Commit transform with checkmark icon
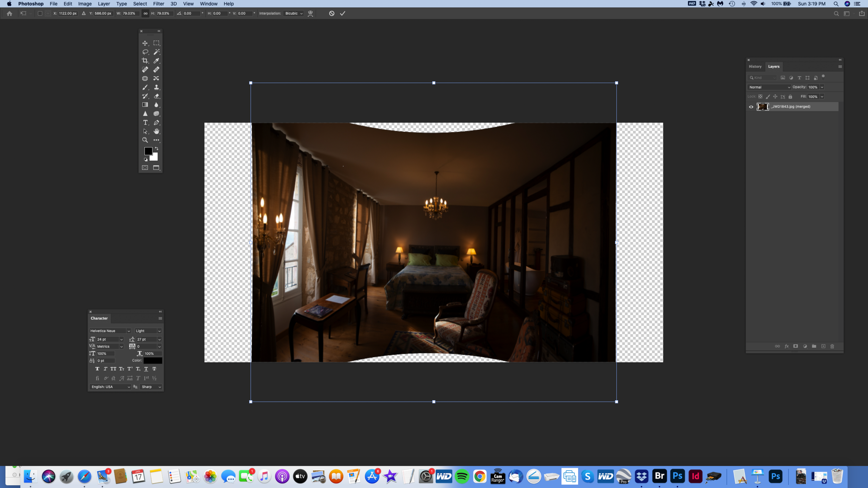868x488 pixels. pos(342,14)
